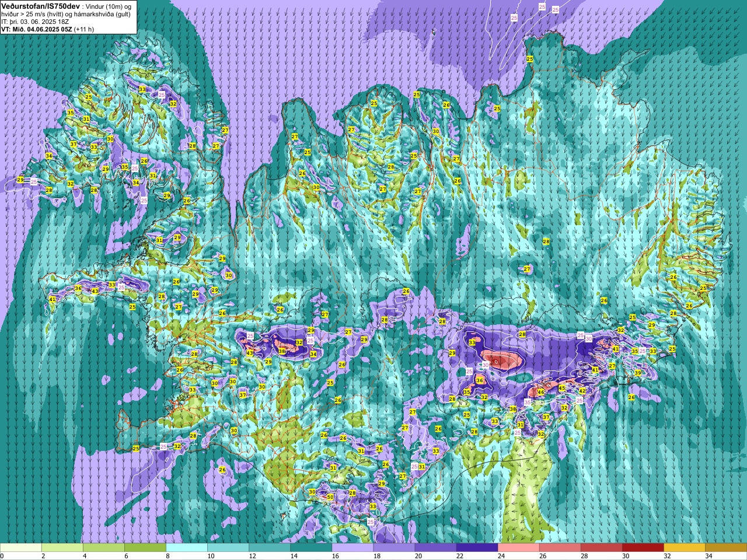Click the 12–14 teal legend swatch
747x560 pixels.
(x=270, y=548)
